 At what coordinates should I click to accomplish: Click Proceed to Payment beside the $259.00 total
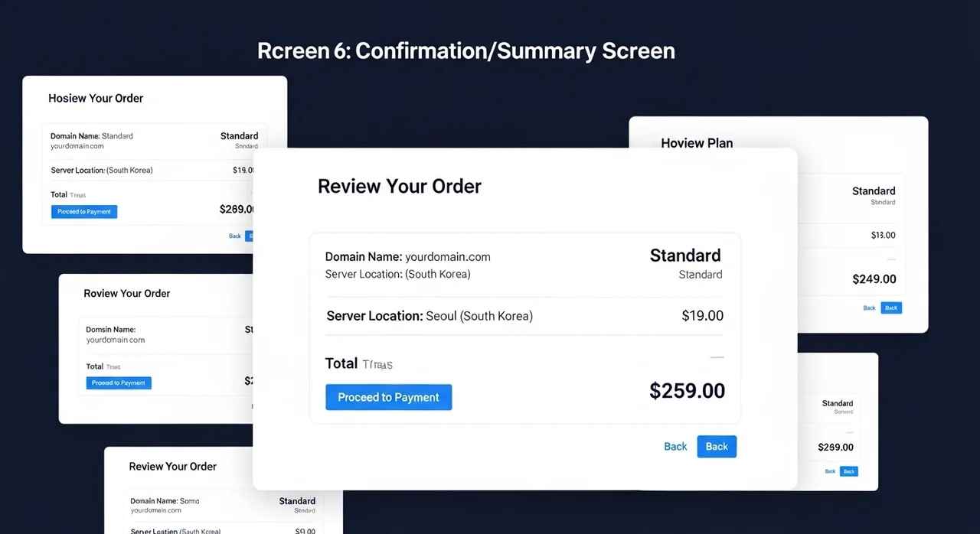tap(388, 397)
